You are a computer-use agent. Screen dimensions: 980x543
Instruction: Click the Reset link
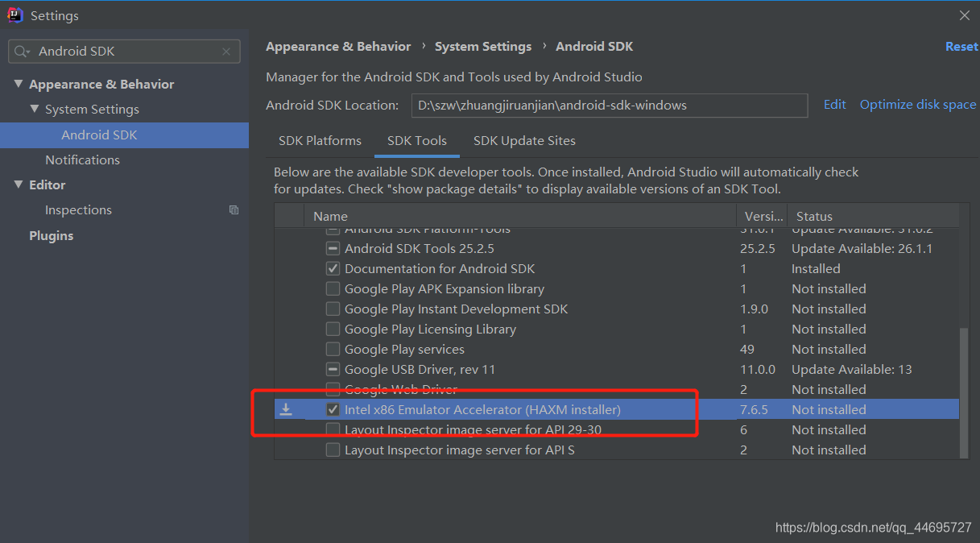coord(961,47)
